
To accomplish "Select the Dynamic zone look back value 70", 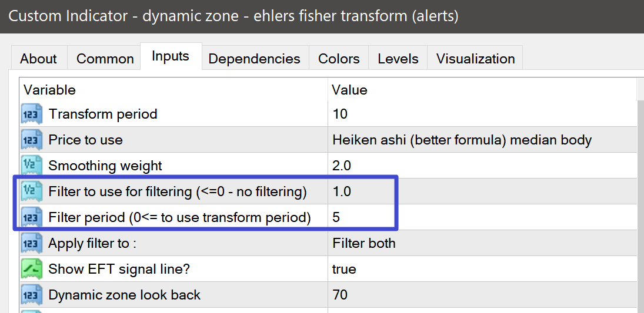I will [482, 295].
